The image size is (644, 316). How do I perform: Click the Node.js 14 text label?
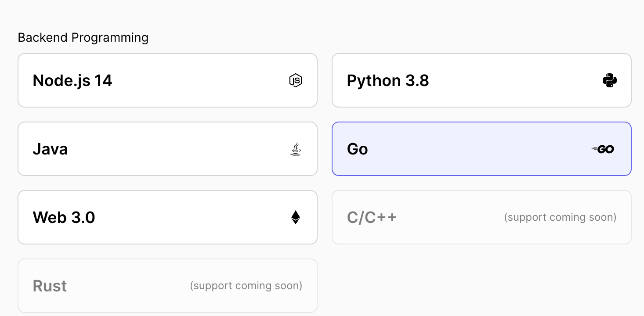tap(72, 80)
